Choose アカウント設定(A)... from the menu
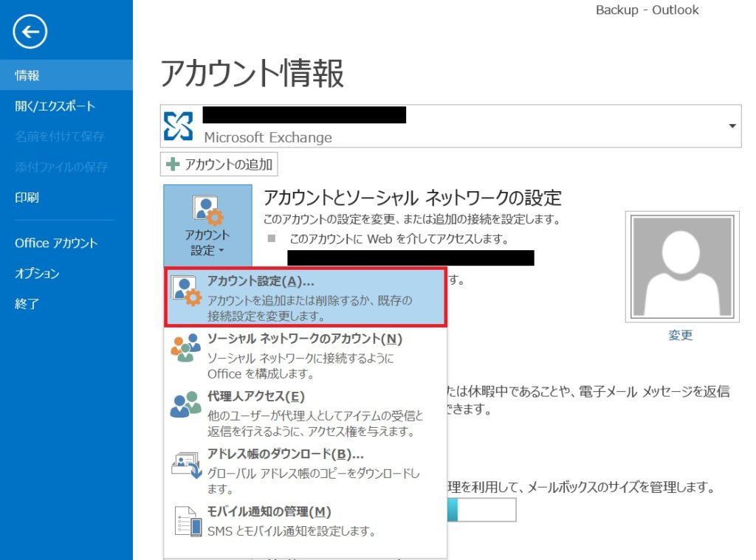756x560 pixels. click(x=306, y=298)
